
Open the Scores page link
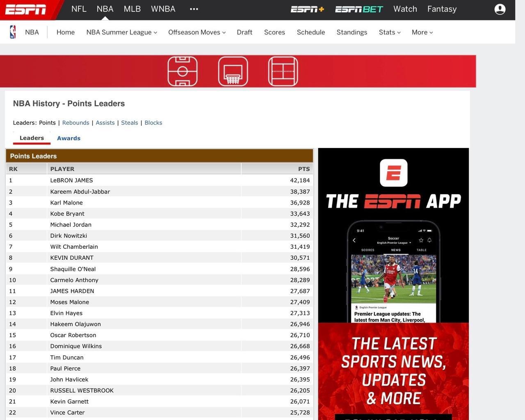(x=274, y=32)
